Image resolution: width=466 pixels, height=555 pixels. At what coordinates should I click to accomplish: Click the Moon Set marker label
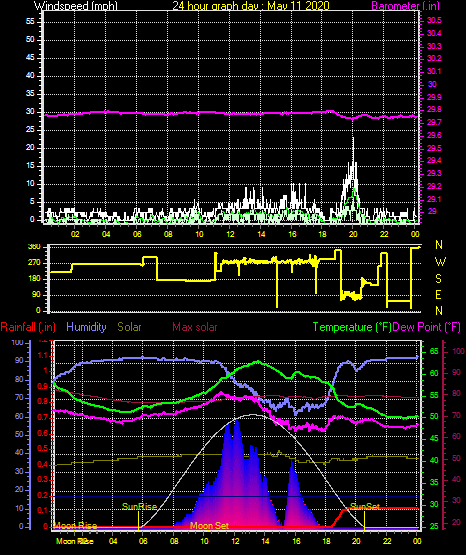pos(209,526)
